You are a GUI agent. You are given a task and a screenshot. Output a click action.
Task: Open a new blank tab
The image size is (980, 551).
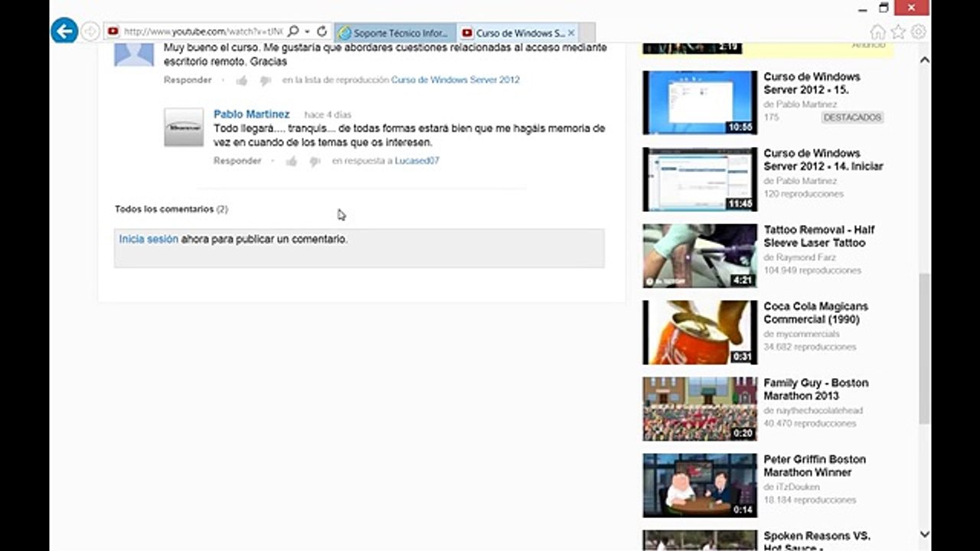pyautogui.click(x=588, y=33)
